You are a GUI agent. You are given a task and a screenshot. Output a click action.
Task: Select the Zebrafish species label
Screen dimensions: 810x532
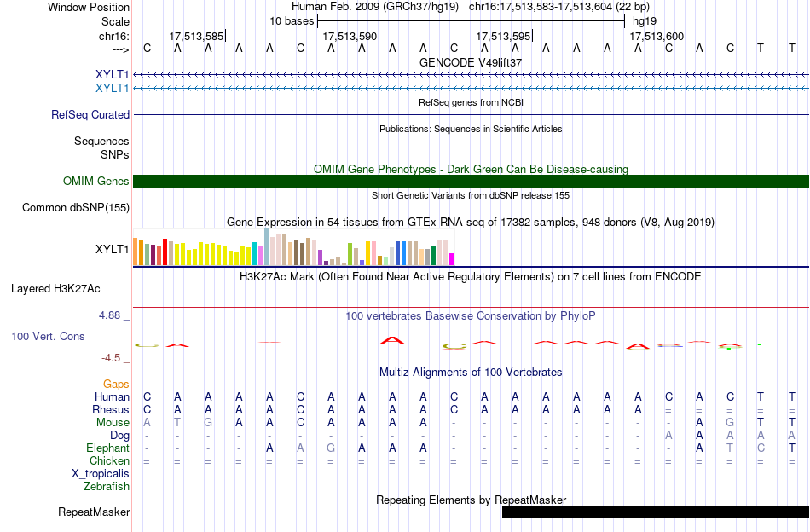point(107,487)
